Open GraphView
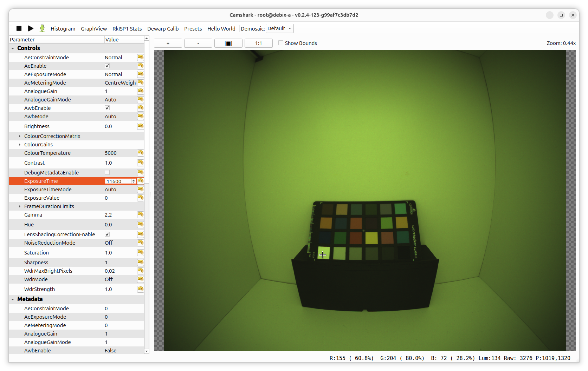The height and width of the screenshot is (371, 588). click(x=94, y=29)
